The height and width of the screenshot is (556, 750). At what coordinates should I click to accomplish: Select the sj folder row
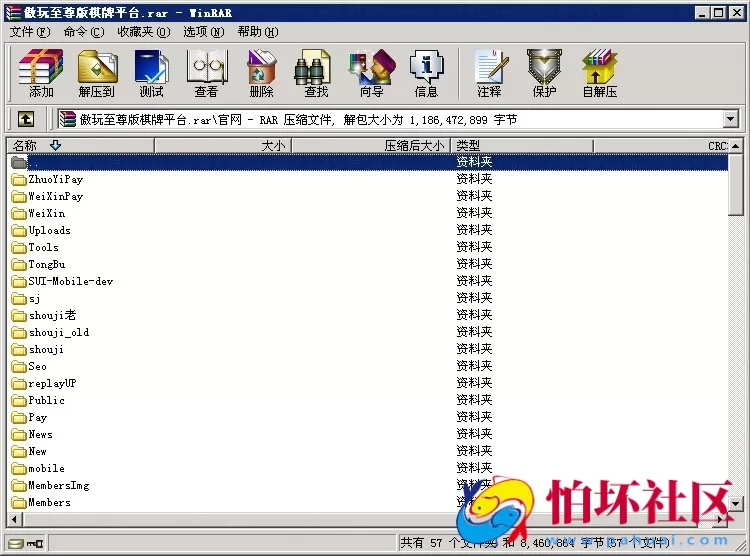pos(368,299)
